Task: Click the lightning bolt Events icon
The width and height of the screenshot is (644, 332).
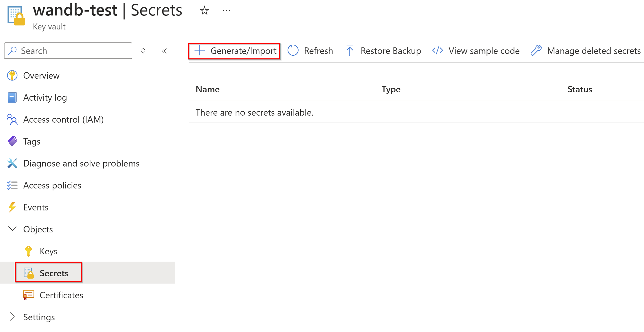Action: tap(12, 207)
